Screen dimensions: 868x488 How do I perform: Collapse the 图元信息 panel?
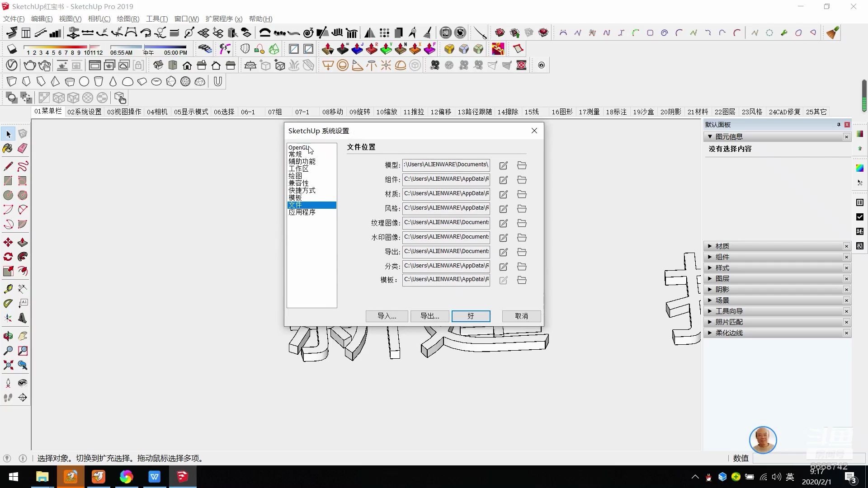[710, 136]
